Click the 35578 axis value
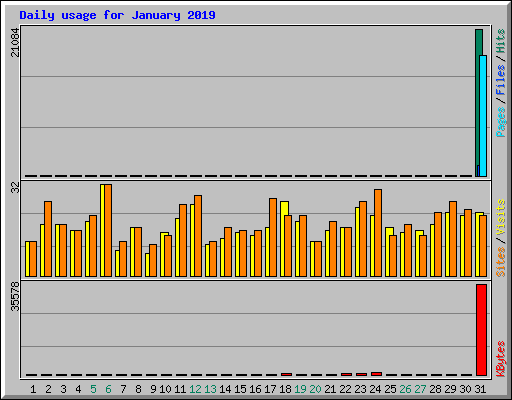The height and width of the screenshot is (400, 512). coord(15,296)
